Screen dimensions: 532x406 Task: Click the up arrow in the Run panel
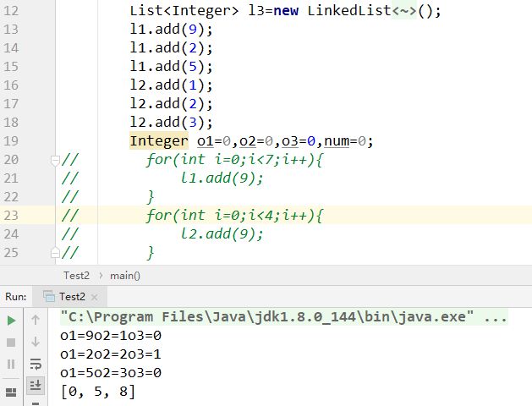coord(36,320)
